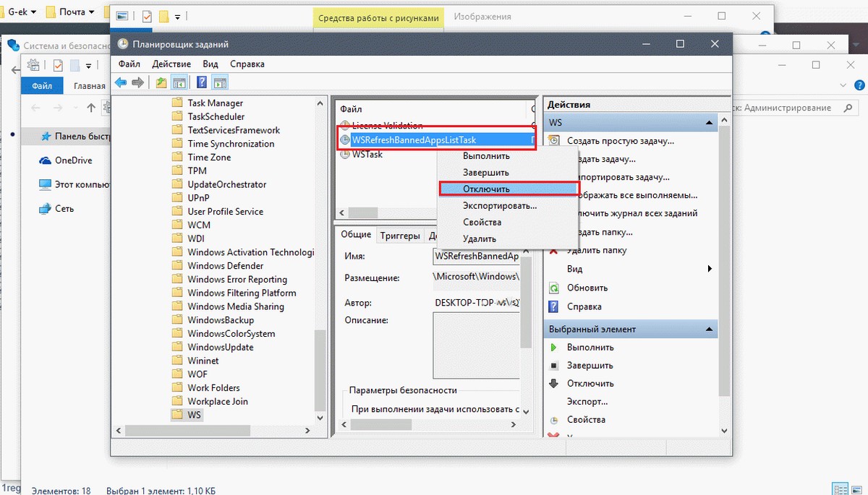The height and width of the screenshot is (495, 868).
Task: Click the black Stop square icon beside Завершить
Action: coord(554,366)
